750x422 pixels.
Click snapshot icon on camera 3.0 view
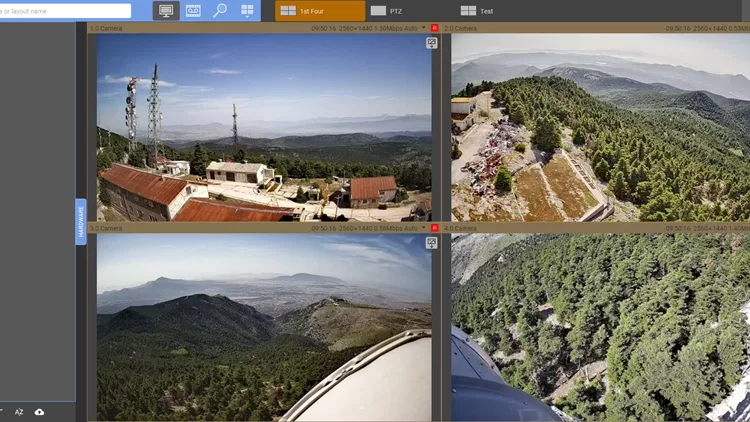(x=431, y=243)
